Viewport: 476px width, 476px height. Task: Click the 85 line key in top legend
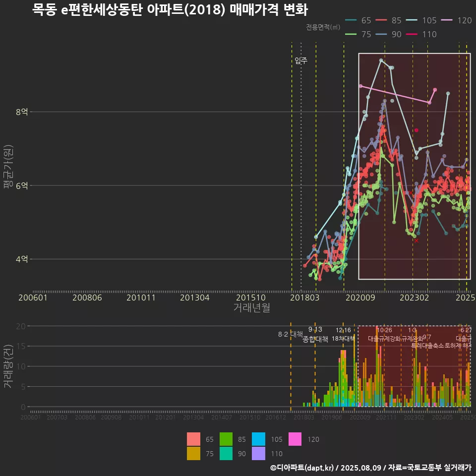[381, 20]
